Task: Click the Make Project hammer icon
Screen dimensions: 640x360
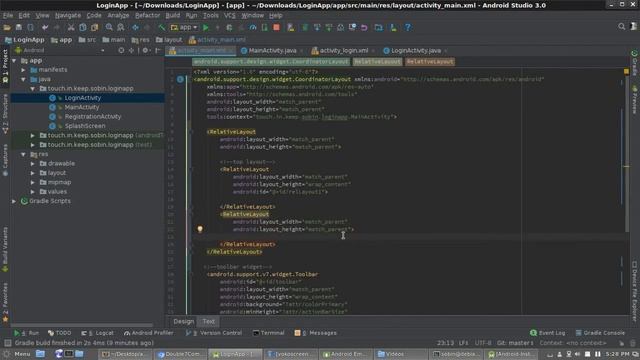Action: coord(162,27)
